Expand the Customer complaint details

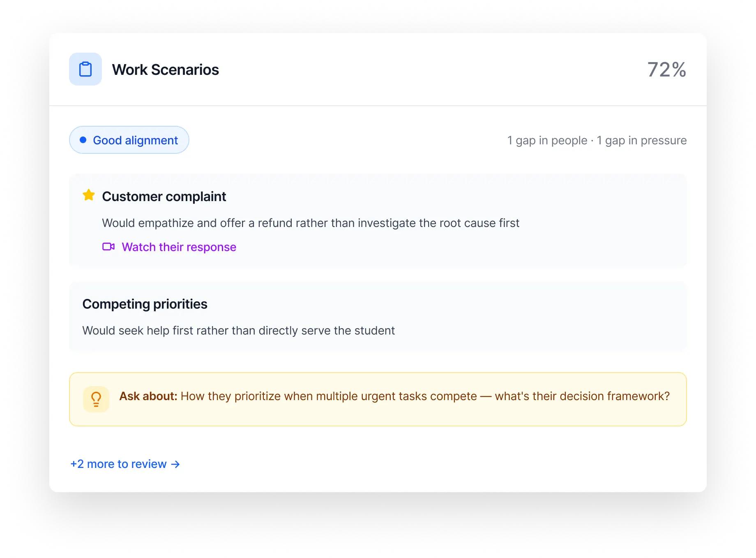point(164,196)
